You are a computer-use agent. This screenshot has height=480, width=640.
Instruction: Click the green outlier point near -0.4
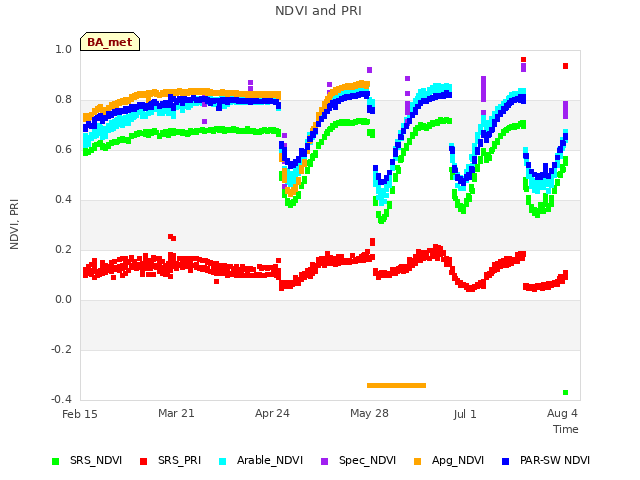click(565, 392)
